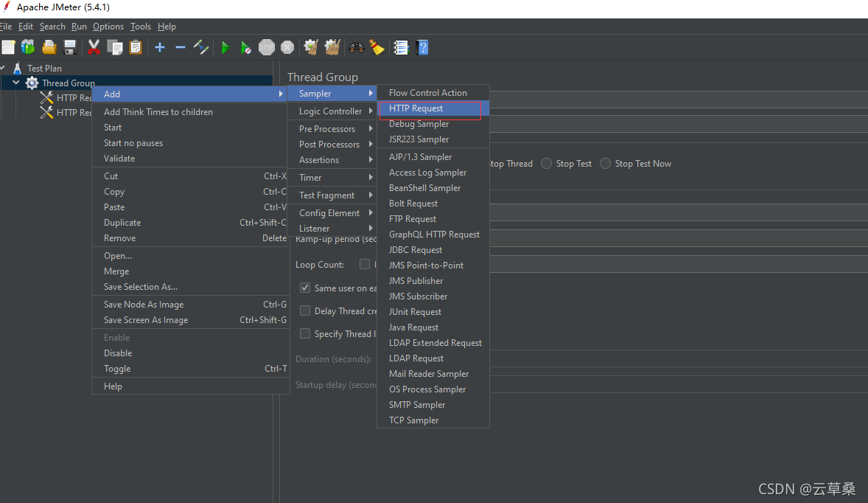Click the Clear All double broom icon
Viewport: 868px width, 503px height.
pos(332,48)
